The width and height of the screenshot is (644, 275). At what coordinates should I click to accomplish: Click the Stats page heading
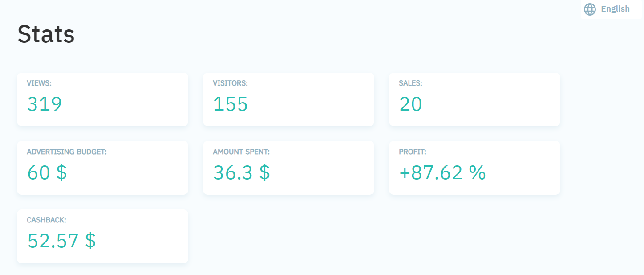coord(46,34)
